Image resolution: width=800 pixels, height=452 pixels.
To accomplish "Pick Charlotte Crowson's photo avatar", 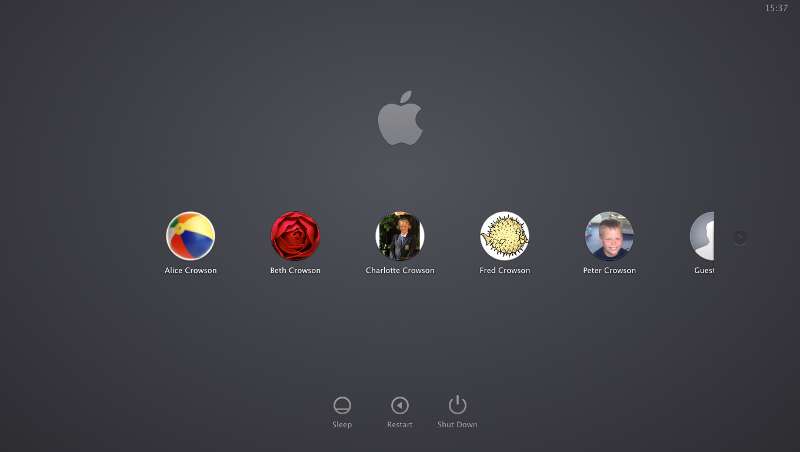I will pos(400,236).
